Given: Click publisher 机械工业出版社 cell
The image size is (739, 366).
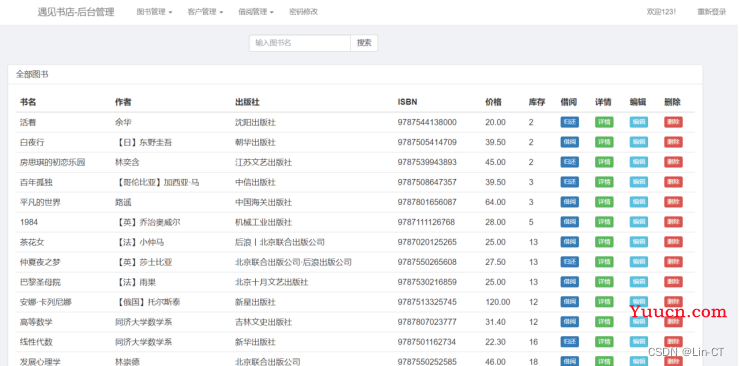Looking at the screenshot, I should tap(263, 222).
